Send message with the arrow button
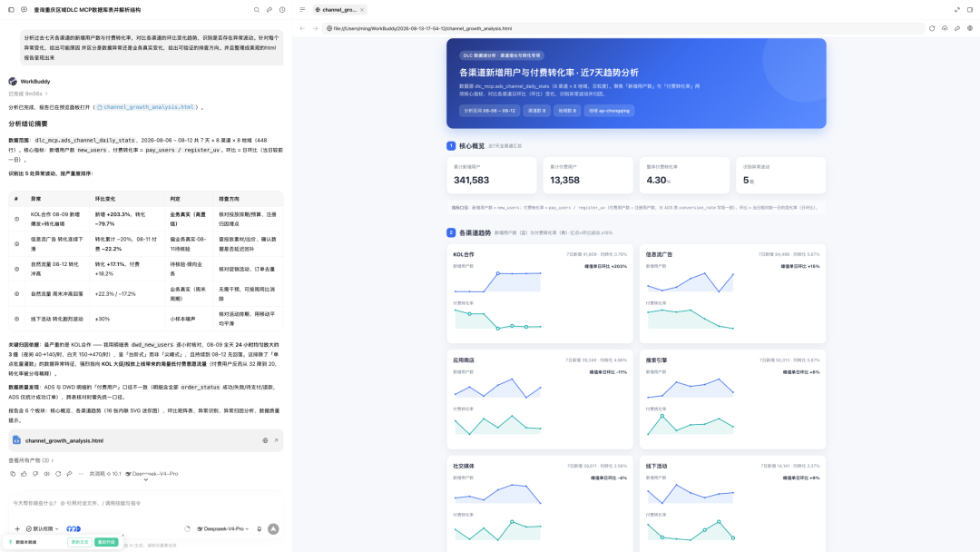 pos(274,529)
